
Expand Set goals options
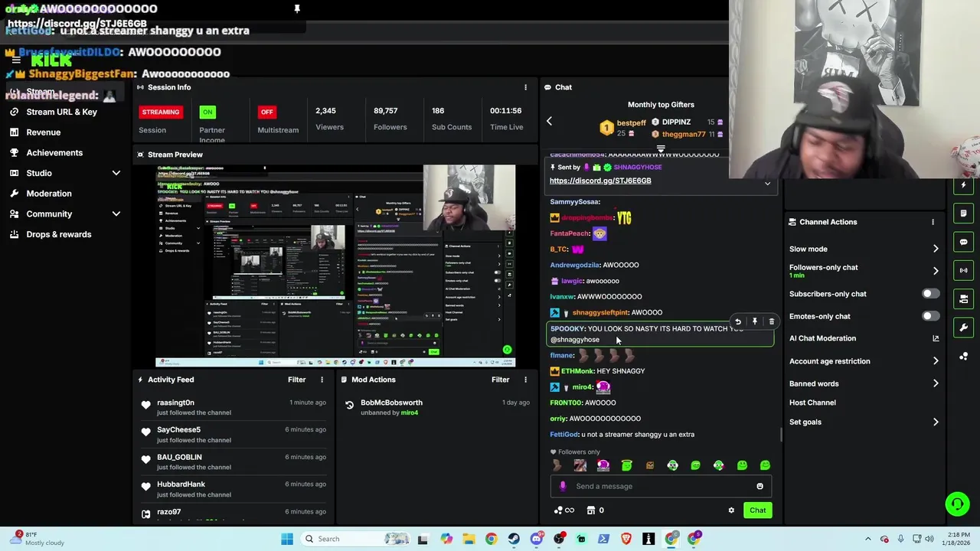(936, 422)
